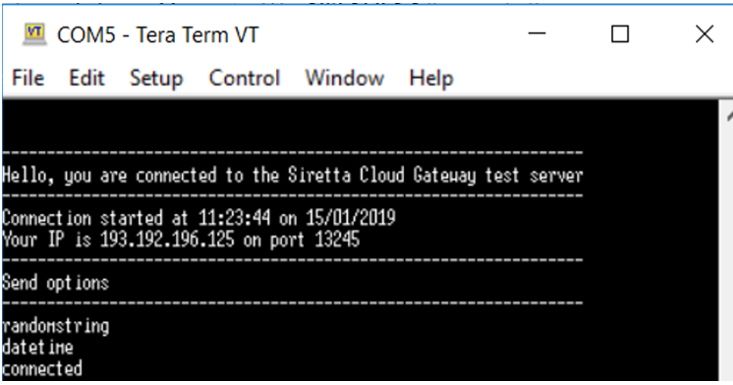Click the COM5 - Tera Term VT title text
The image size is (733, 385).
(158, 35)
